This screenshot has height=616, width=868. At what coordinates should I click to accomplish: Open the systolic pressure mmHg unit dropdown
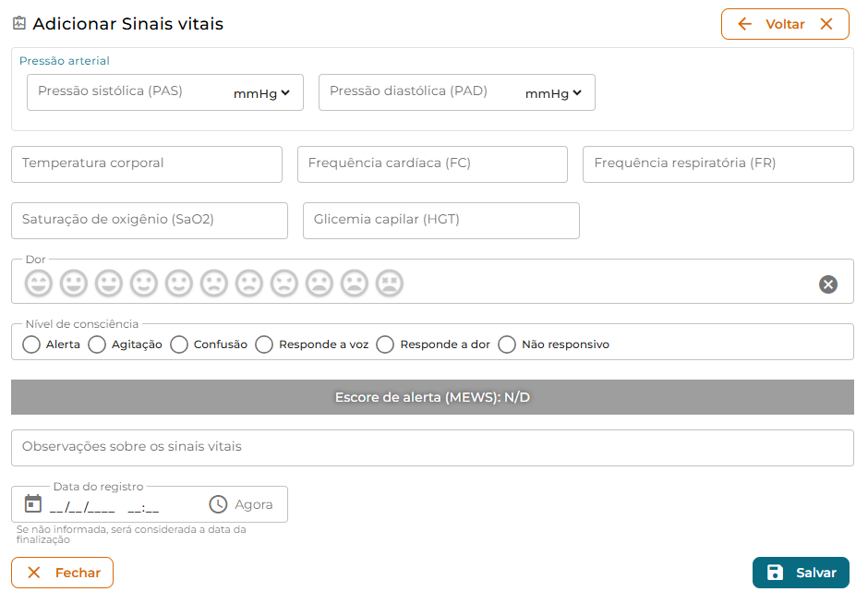(x=262, y=93)
